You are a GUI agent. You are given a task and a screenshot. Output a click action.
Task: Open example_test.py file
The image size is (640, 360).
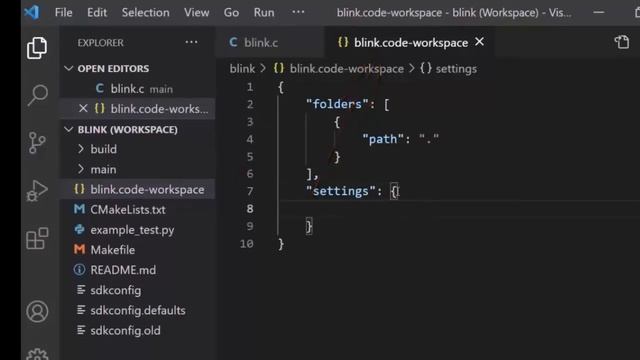point(132,230)
